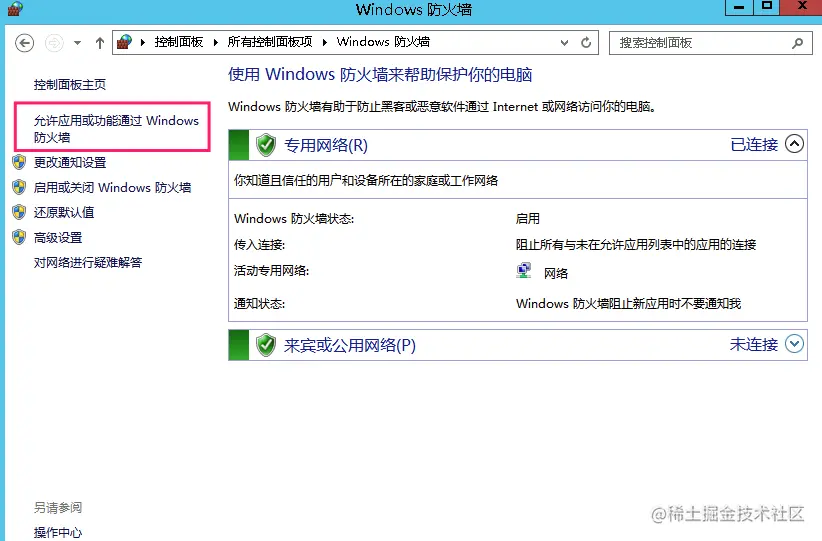Go up one folder level
The width and height of the screenshot is (822, 541).
click(100, 43)
